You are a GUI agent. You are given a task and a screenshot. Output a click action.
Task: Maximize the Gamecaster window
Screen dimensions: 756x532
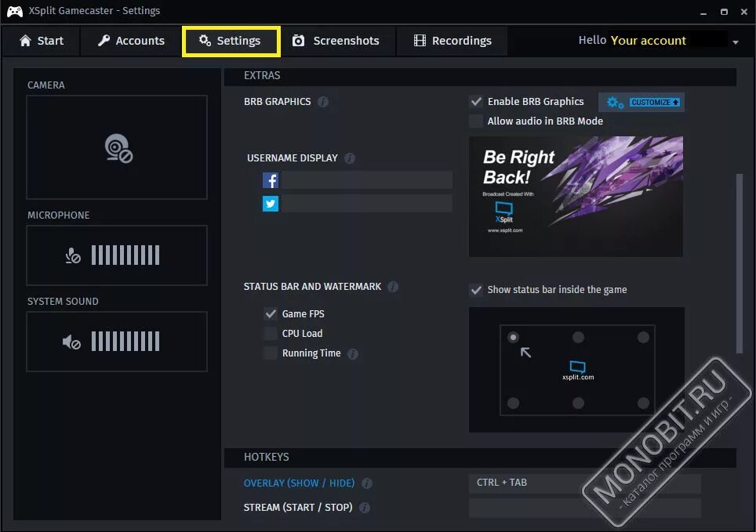724,12
